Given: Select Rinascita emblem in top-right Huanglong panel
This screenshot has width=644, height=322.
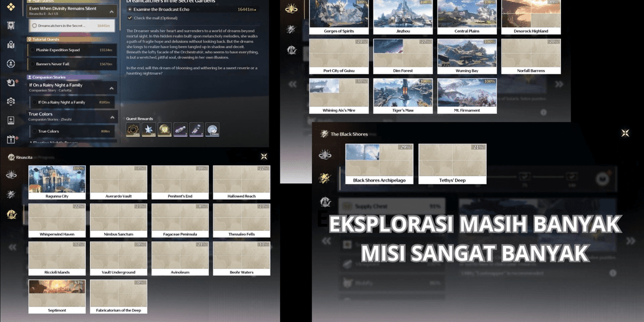Looking at the screenshot, I should pyautogui.click(x=292, y=50).
